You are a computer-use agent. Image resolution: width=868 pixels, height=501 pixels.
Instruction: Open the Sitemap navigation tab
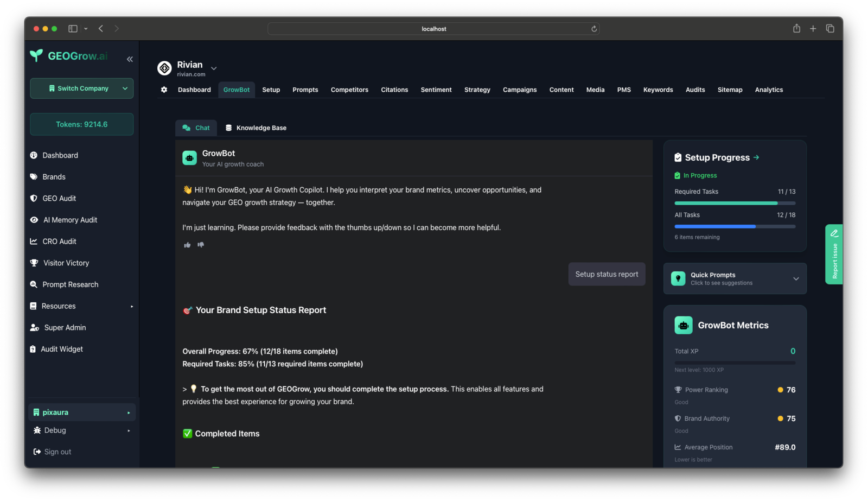point(730,90)
